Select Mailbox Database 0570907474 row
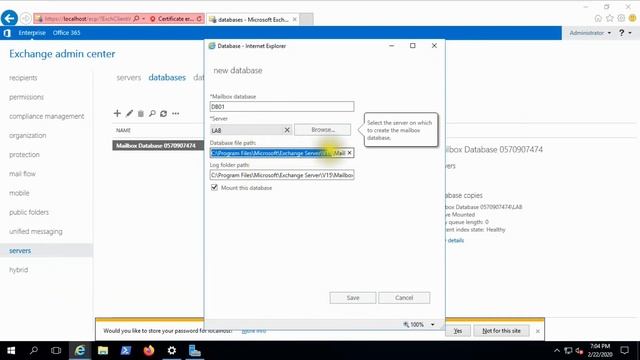Viewport: 640px width, 360px height. point(158,146)
